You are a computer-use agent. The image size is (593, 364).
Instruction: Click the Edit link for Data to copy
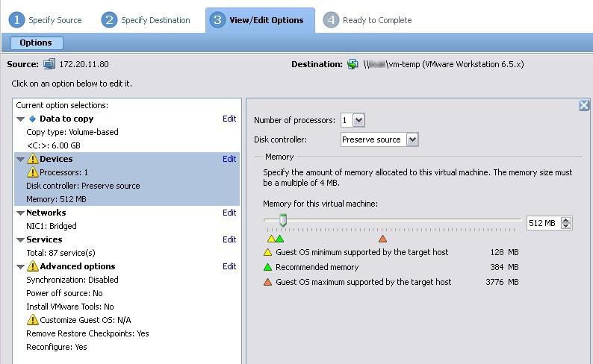point(229,119)
